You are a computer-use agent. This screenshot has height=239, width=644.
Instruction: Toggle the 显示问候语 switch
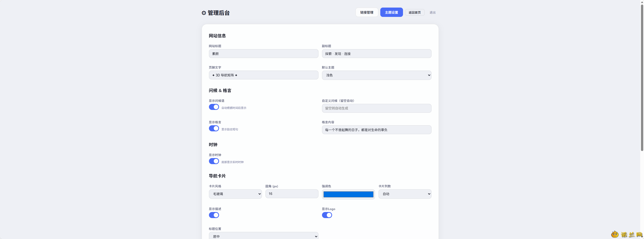point(214,107)
